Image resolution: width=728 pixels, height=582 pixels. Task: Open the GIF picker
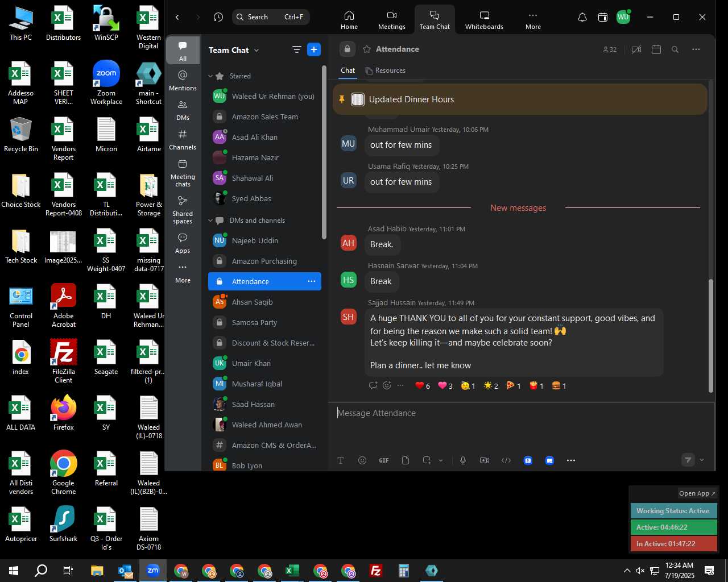[x=384, y=460]
